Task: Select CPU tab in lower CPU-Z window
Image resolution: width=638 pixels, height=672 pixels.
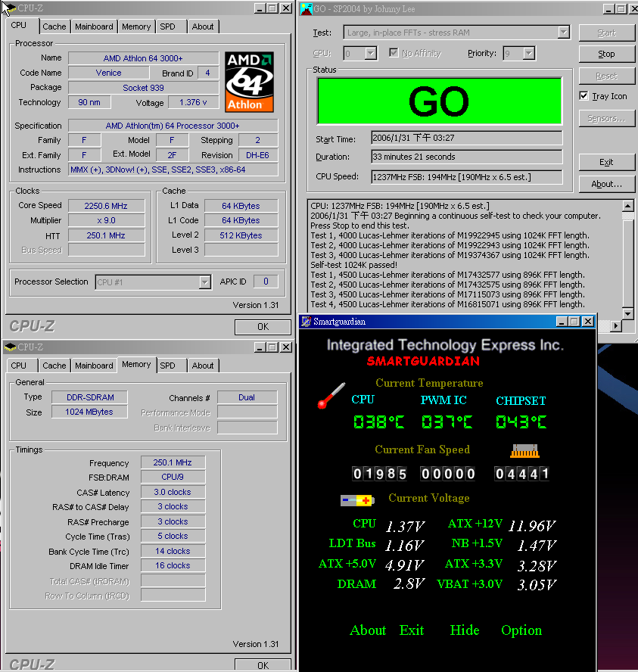Action: pos(18,366)
